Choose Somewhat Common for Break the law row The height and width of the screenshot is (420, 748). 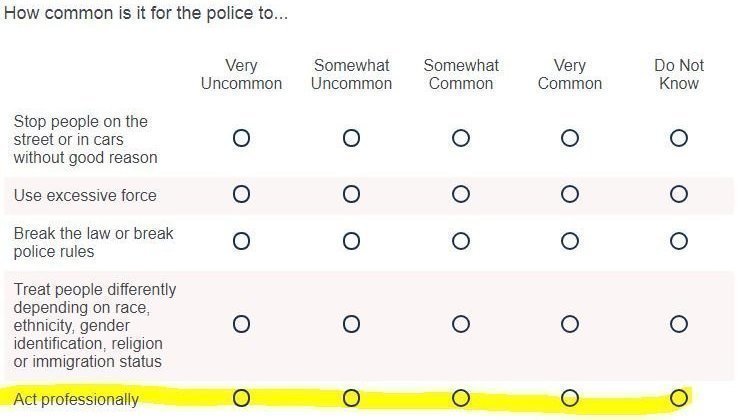pyautogui.click(x=461, y=241)
